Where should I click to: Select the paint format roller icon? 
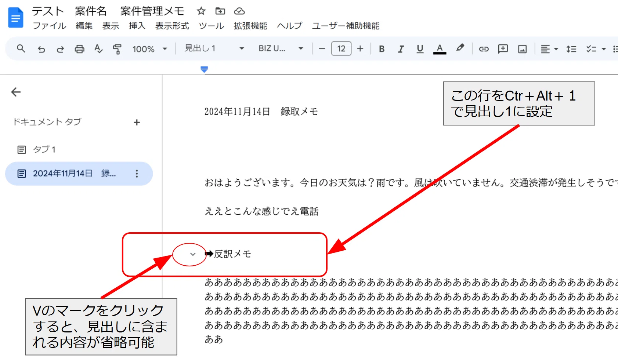pyautogui.click(x=117, y=49)
